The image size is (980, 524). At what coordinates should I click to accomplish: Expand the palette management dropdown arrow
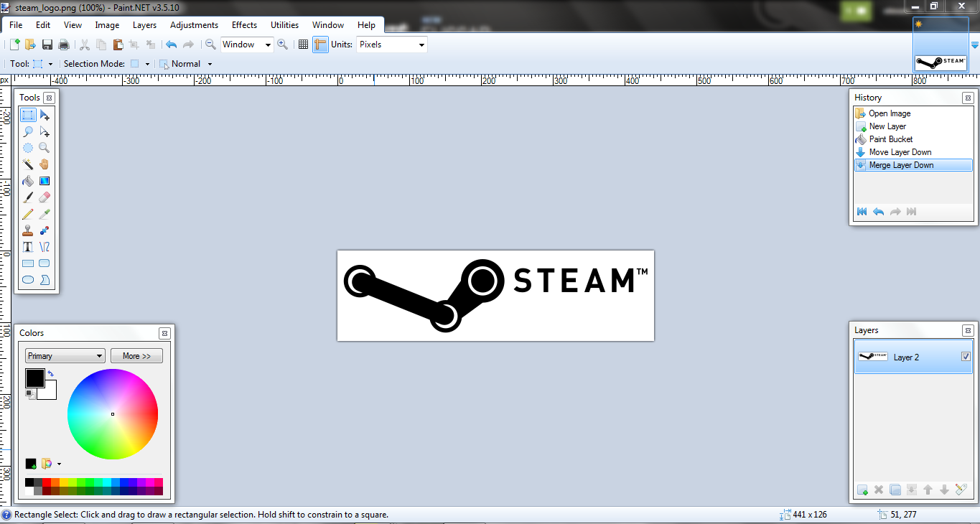(x=59, y=464)
